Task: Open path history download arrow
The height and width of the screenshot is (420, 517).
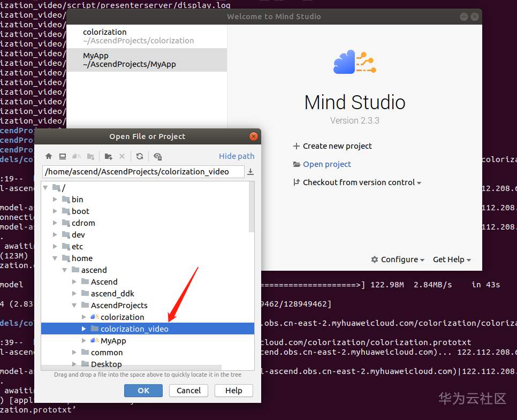Action: click(x=250, y=172)
